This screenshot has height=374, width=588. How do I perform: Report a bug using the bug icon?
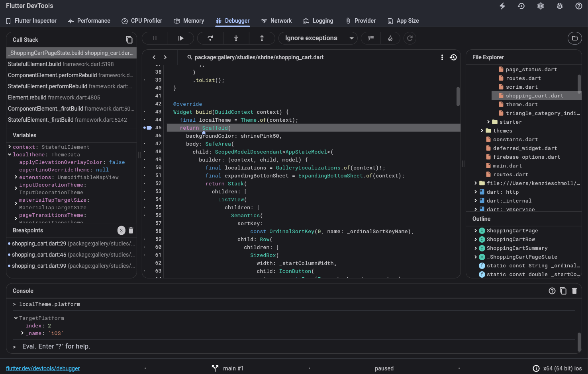pos(559,6)
